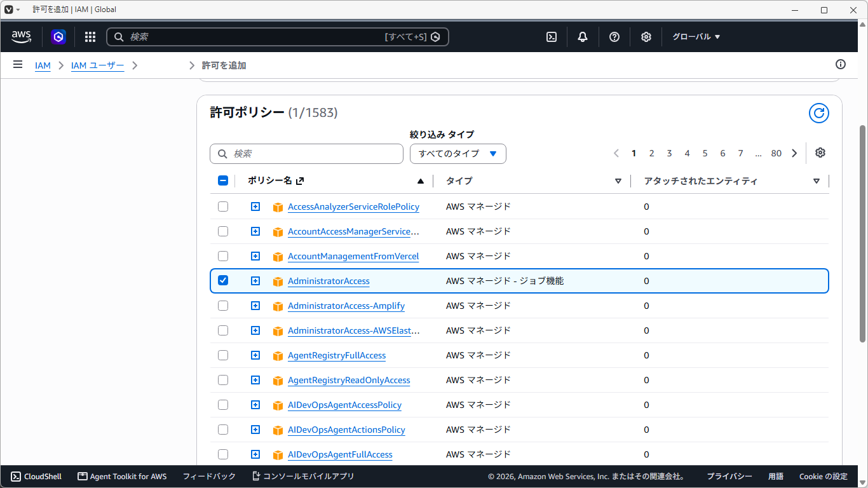Image resolution: width=868 pixels, height=488 pixels.
Task: Check the AIDevOpsAgentAccessPolicy checkbox
Action: (223, 405)
